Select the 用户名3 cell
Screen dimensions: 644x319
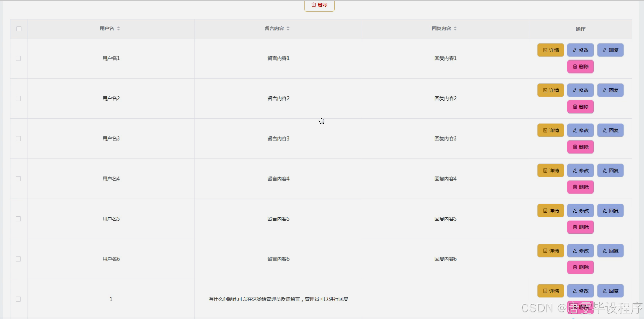point(111,138)
